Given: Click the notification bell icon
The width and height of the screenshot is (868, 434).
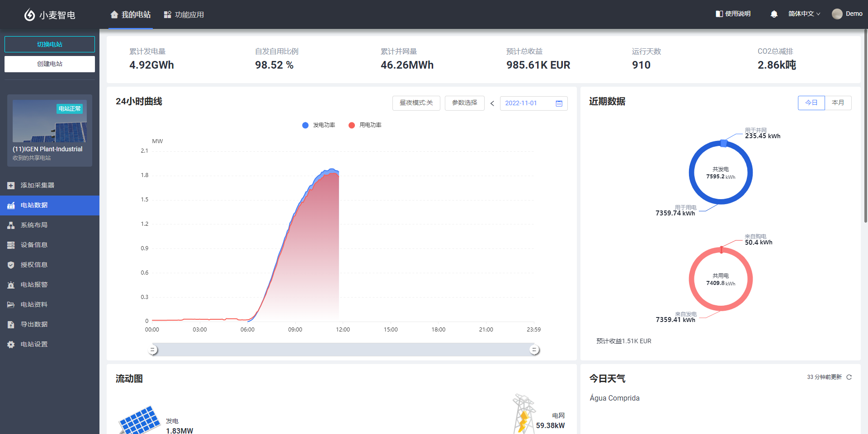Looking at the screenshot, I should point(774,14).
